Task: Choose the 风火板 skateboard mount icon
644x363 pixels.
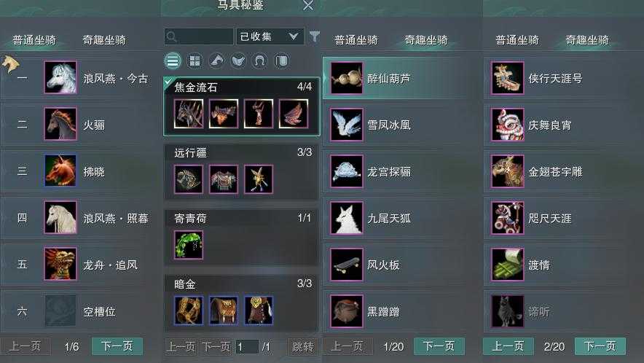Action: coord(347,265)
